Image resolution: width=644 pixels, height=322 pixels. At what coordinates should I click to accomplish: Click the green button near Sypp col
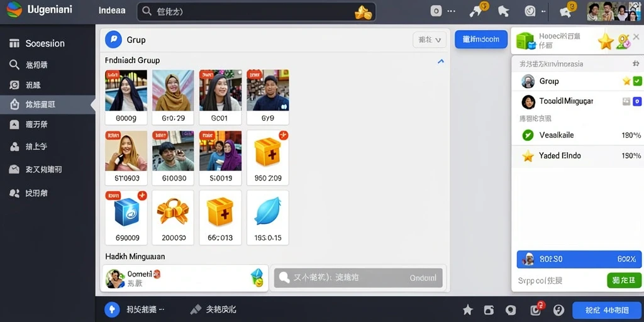pos(624,280)
